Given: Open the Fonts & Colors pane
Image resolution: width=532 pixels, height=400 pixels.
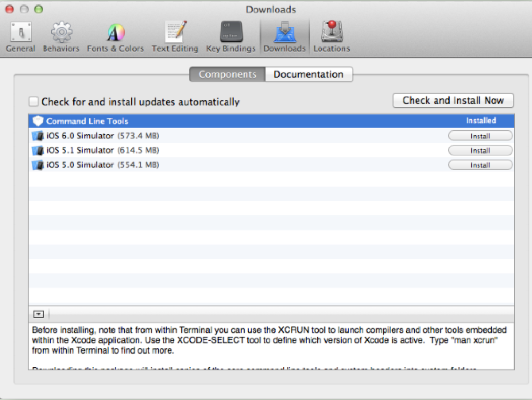Looking at the screenshot, I should tap(115, 36).
